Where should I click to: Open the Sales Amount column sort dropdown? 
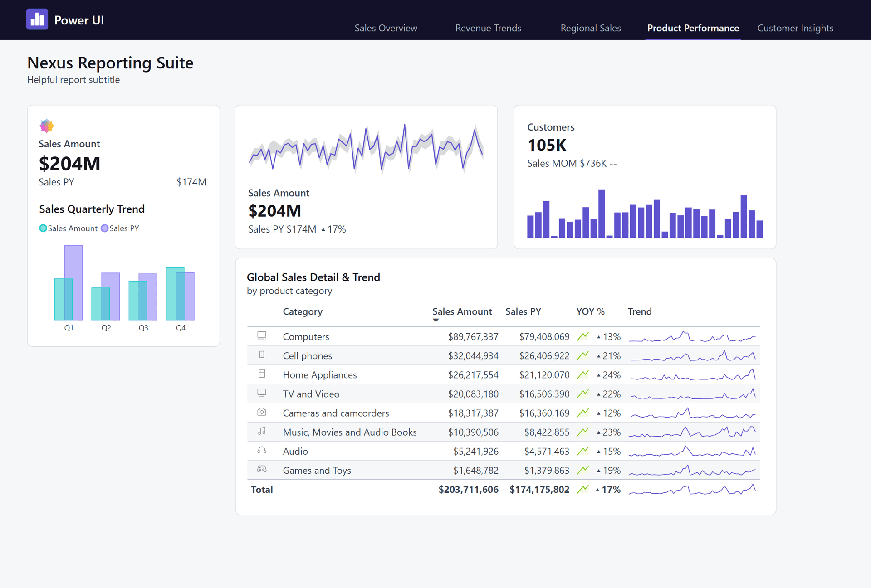point(436,320)
